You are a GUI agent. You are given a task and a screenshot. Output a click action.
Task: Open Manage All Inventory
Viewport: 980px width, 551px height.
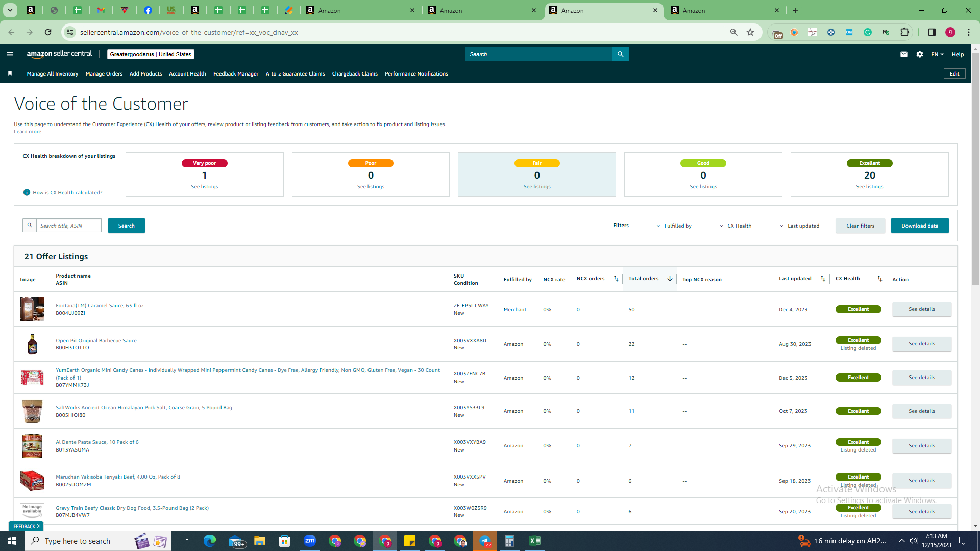coord(53,74)
